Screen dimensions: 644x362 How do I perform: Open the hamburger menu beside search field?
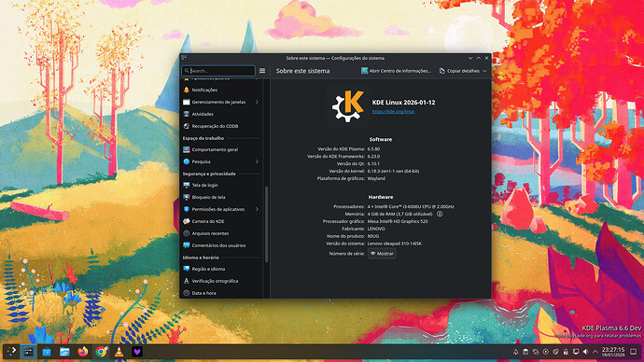[x=262, y=71]
